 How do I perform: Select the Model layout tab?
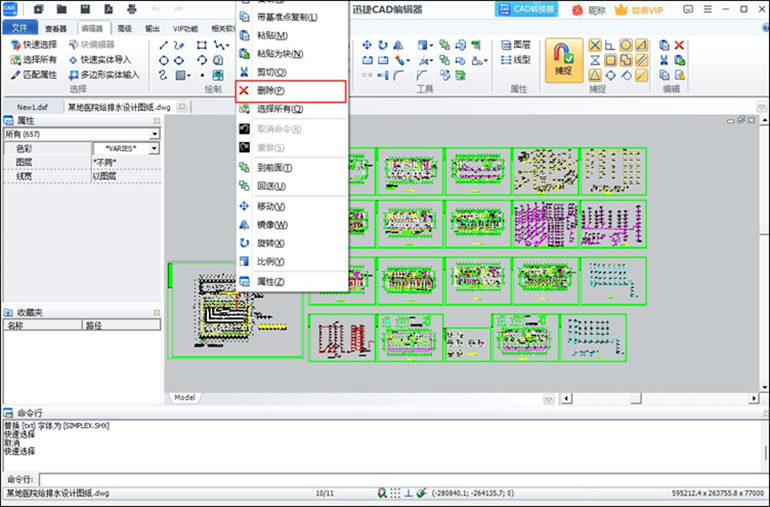pos(185,397)
